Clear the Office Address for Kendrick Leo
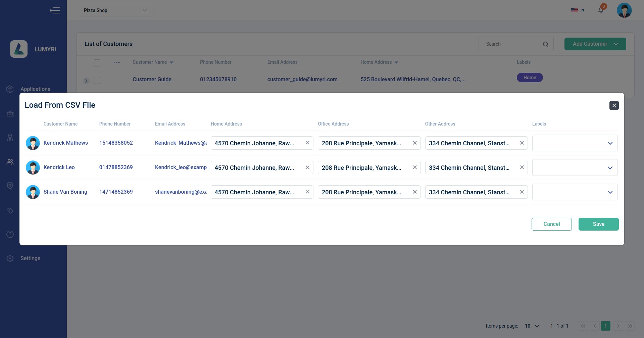The width and height of the screenshot is (644, 338). [x=415, y=167]
